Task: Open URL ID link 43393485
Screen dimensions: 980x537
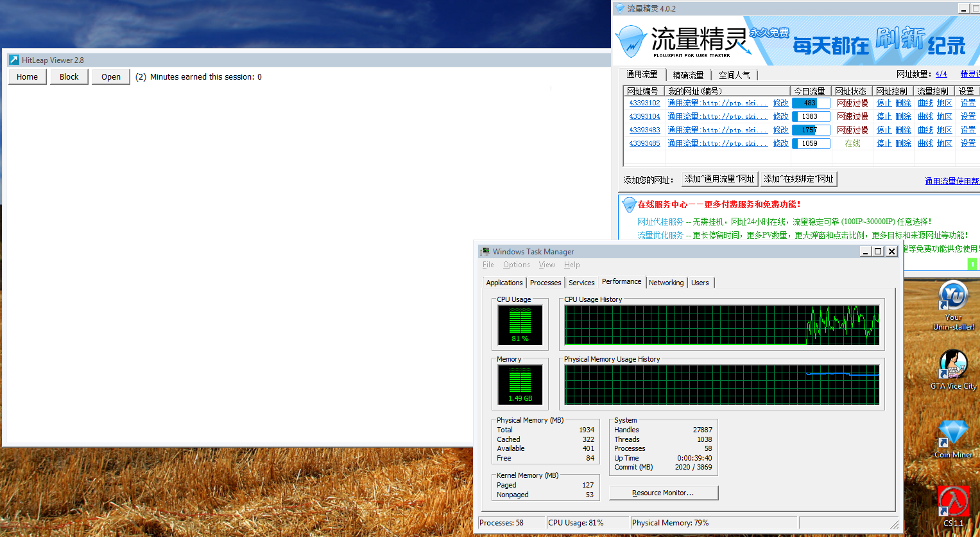Action: [644, 143]
